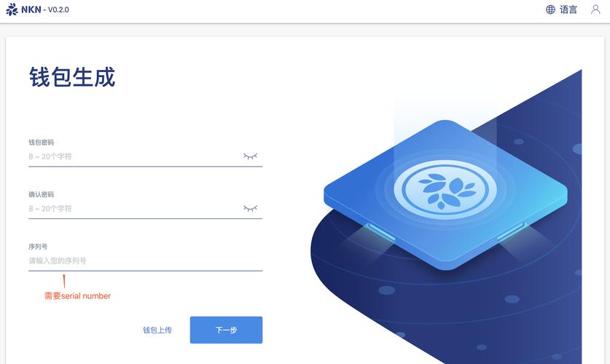Image resolution: width=610 pixels, height=364 pixels.
Task: Click the 钱包生成 page heading
Action: point(72,76)
